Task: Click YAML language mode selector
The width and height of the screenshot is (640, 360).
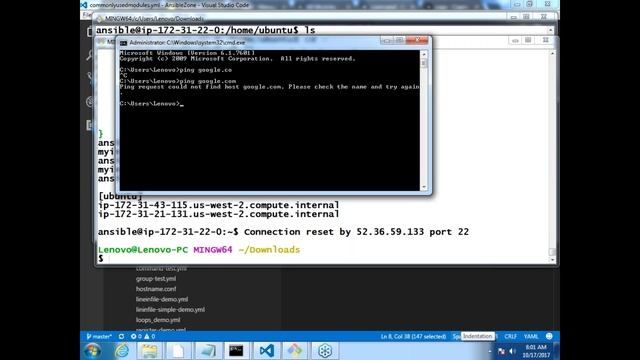Action: pos(531,336)
